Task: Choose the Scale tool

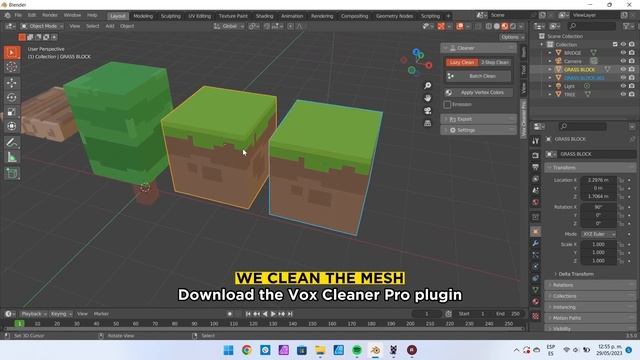Action: tap(12, 111)
